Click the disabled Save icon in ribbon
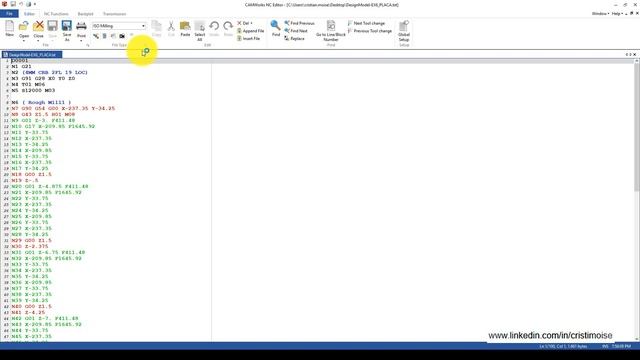 tap(52, 26)
